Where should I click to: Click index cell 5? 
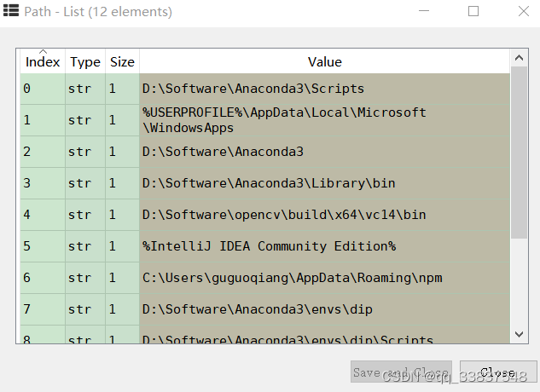coord(43,246)
